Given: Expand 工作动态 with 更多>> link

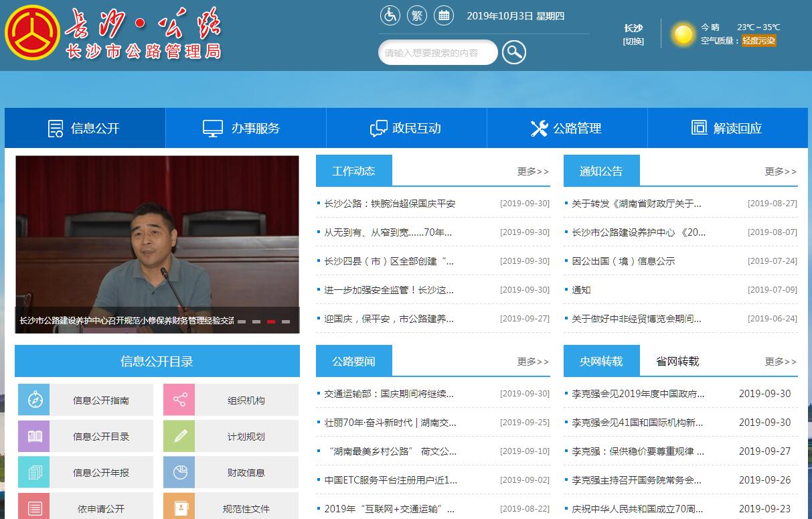Looking at the screenshot, I should click(533, 171).
